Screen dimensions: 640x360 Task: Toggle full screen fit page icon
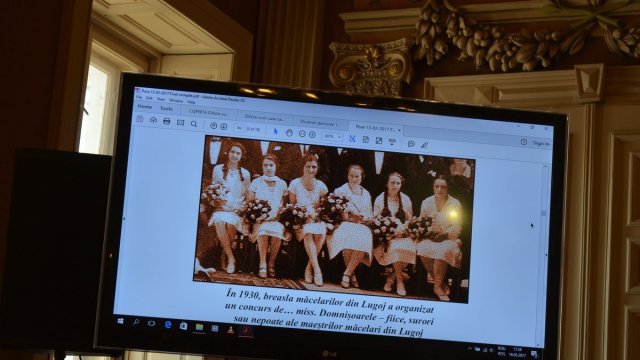pos(379,141)
